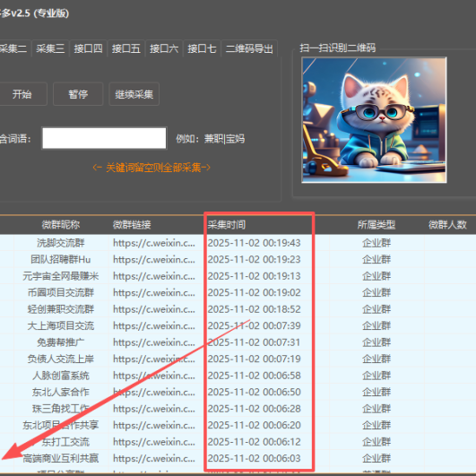Click the timestamp 2025-11-02 00:18:52
This screenshot has width=476, height=476.
[254, 309]
